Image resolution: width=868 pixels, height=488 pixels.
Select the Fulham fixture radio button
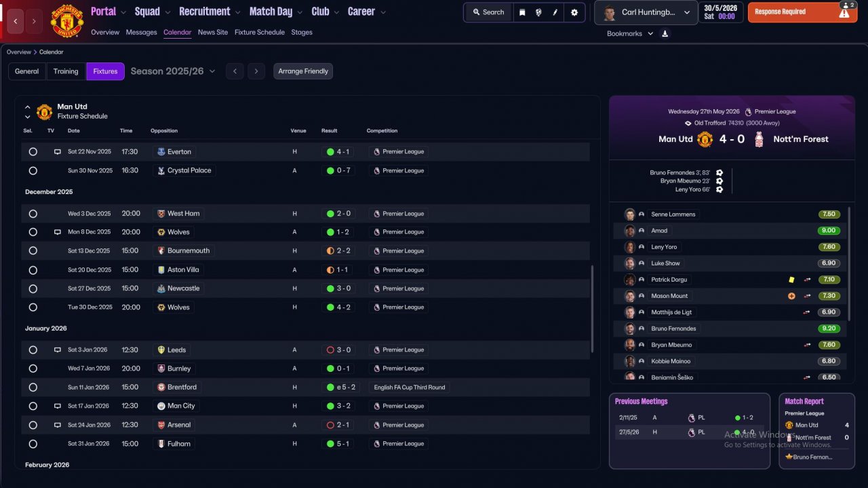33,444
